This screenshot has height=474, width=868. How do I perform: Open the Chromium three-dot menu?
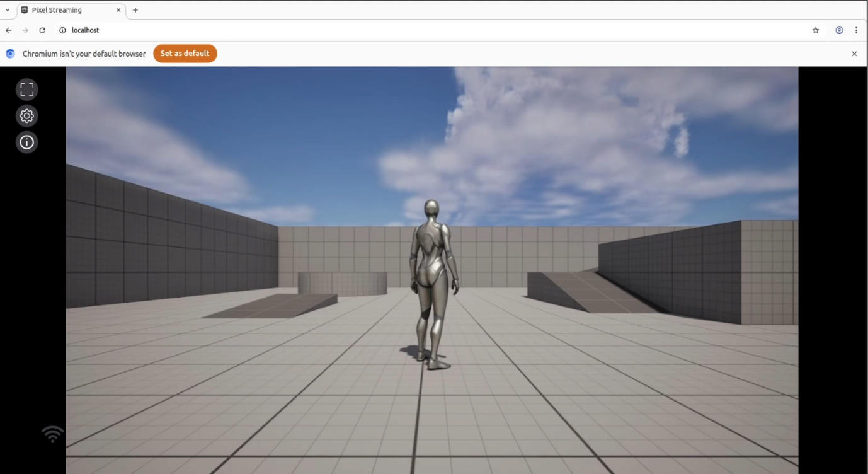pyautogui.click(x=856, y=30)
